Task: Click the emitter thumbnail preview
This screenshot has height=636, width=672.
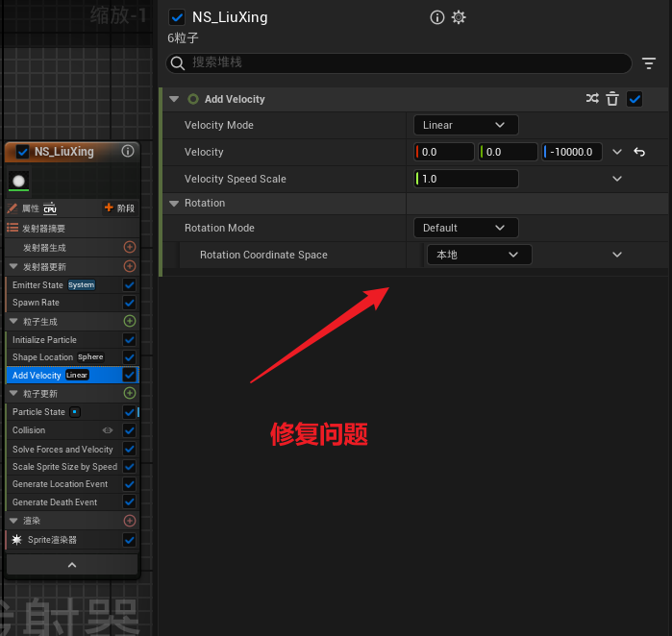Action: (19, 181)
